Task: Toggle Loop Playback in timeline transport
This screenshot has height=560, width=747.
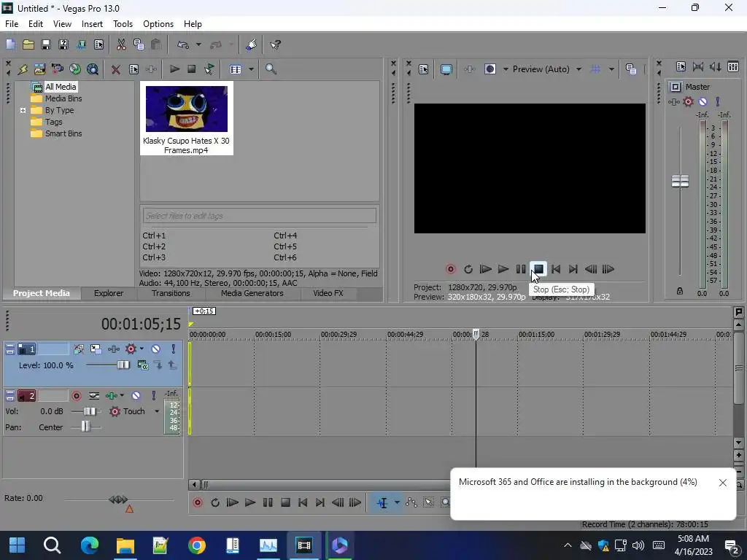Action: click(x=215, y=502)
